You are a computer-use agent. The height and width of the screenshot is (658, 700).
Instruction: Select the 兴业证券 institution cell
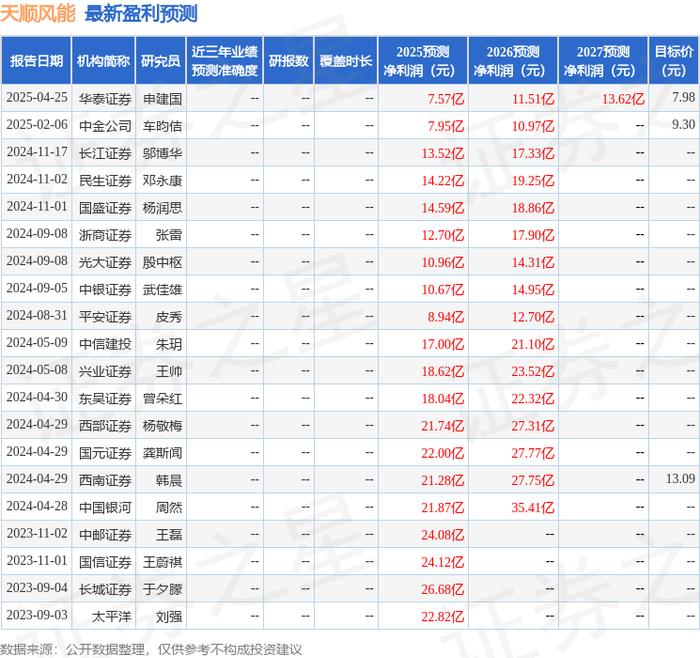(x=105, y=371)
